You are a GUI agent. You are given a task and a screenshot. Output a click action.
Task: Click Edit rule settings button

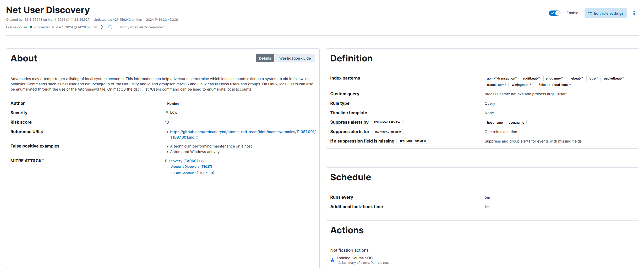tap(605, 13)
